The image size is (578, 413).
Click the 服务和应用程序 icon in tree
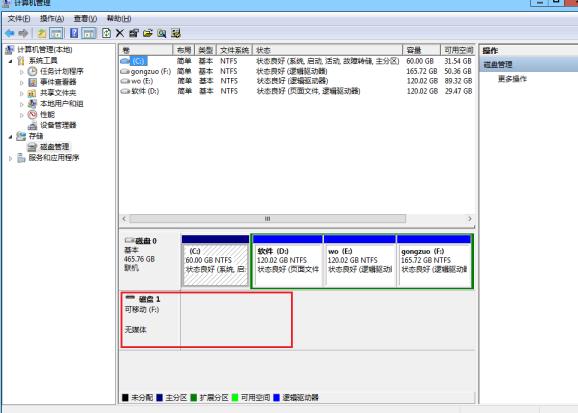point(21,158)
